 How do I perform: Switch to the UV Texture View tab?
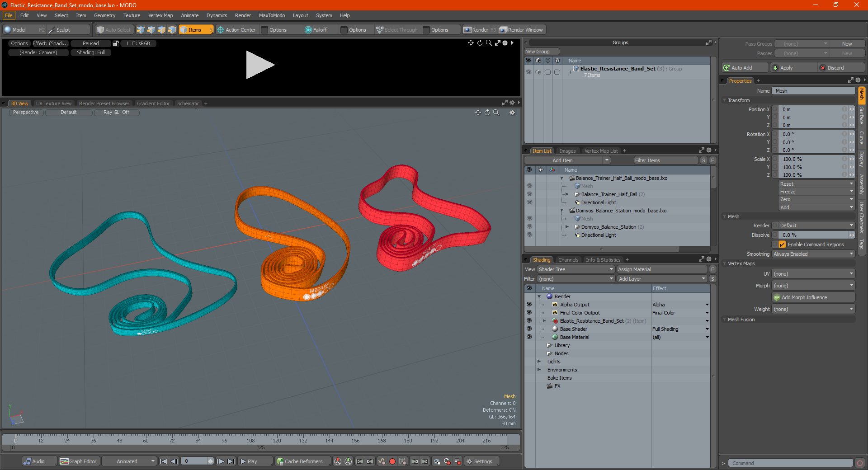click(54, 103)
